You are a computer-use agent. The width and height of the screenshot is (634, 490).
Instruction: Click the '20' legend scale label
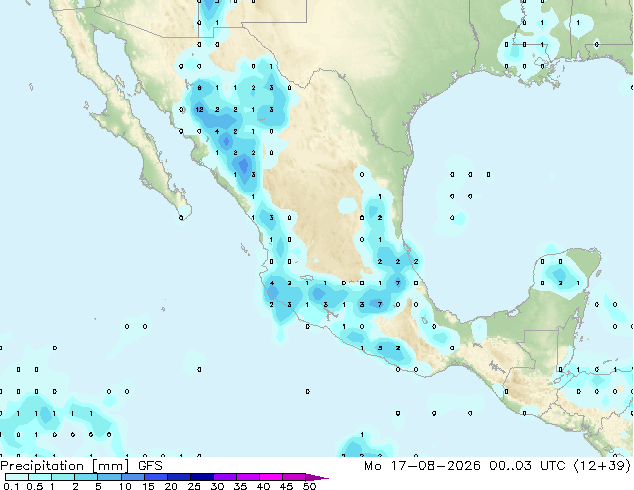[x=171, y=486]
